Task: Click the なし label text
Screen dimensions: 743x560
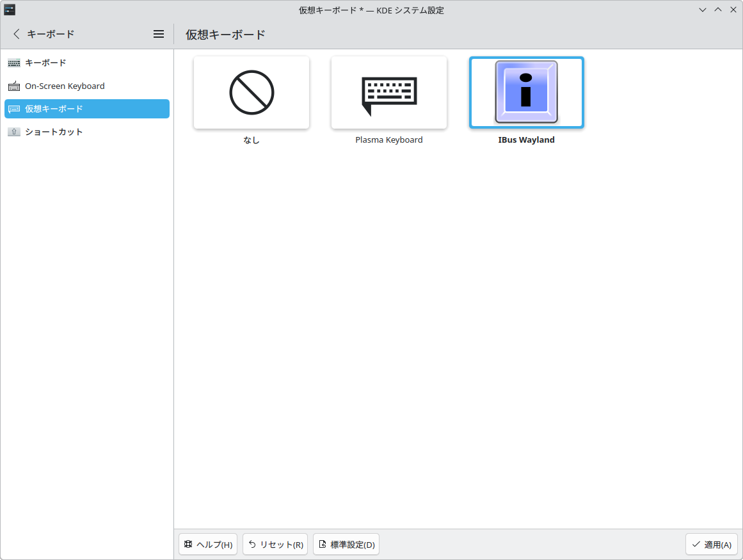Action: 252,140
